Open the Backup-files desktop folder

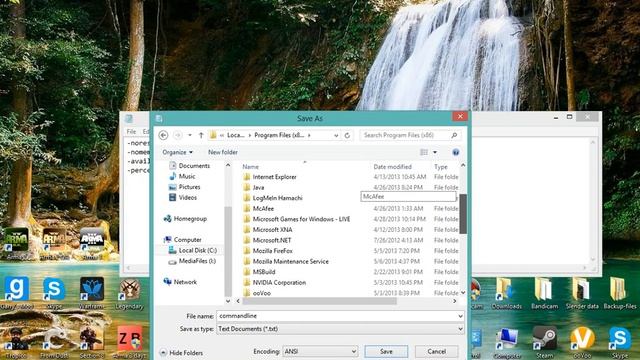(620, 293)
